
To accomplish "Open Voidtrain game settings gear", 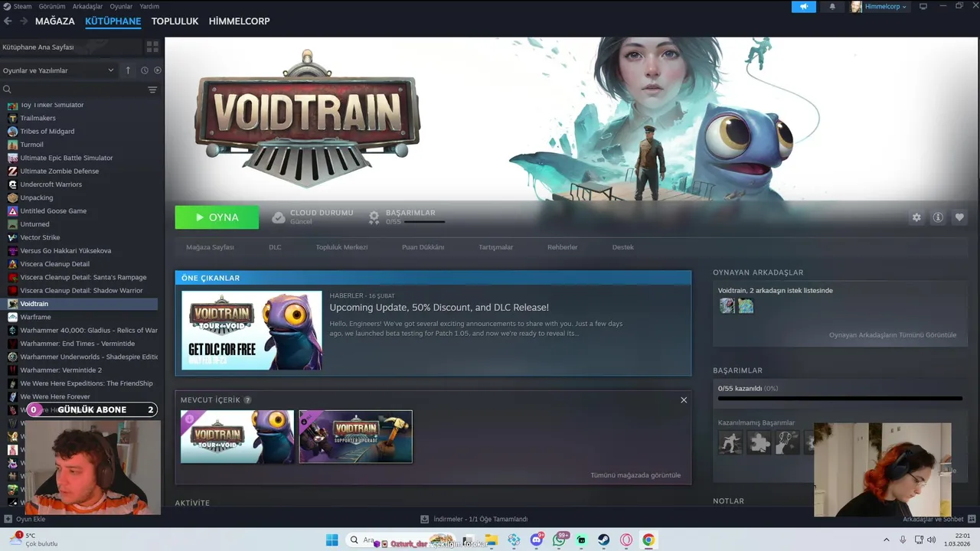I will [916, 217].
